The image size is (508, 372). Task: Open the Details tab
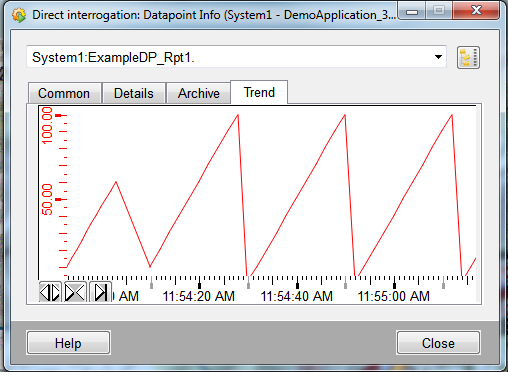134,93
